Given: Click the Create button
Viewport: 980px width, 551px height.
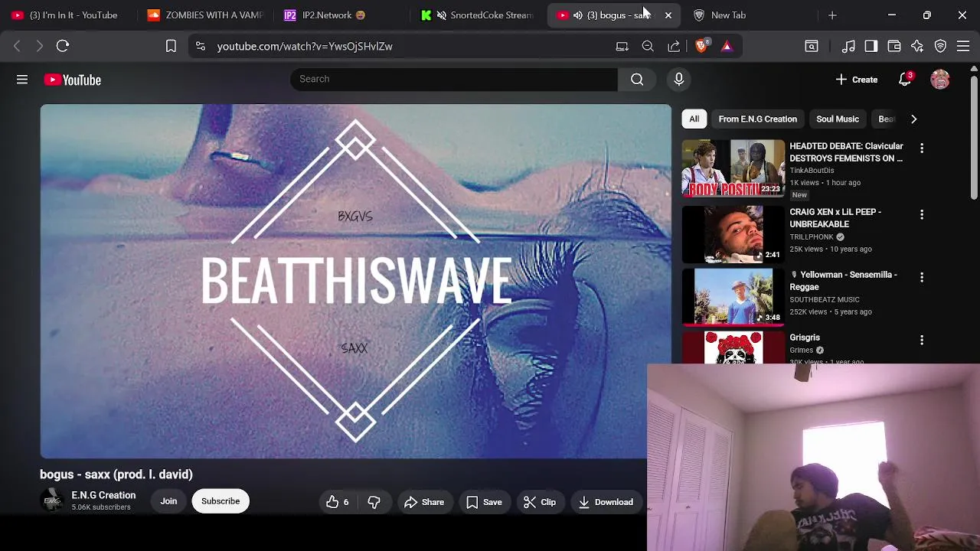Looking at the screenshot, I should coord(857,80).
